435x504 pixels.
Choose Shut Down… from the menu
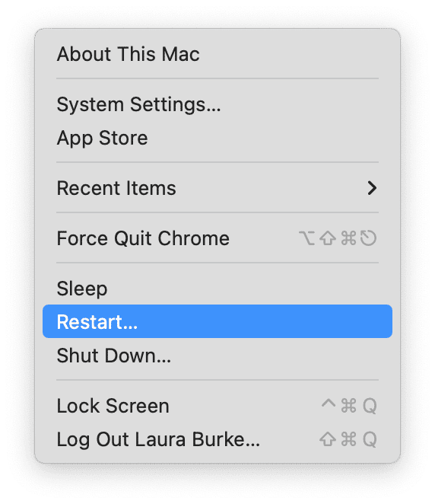(217, 356)
